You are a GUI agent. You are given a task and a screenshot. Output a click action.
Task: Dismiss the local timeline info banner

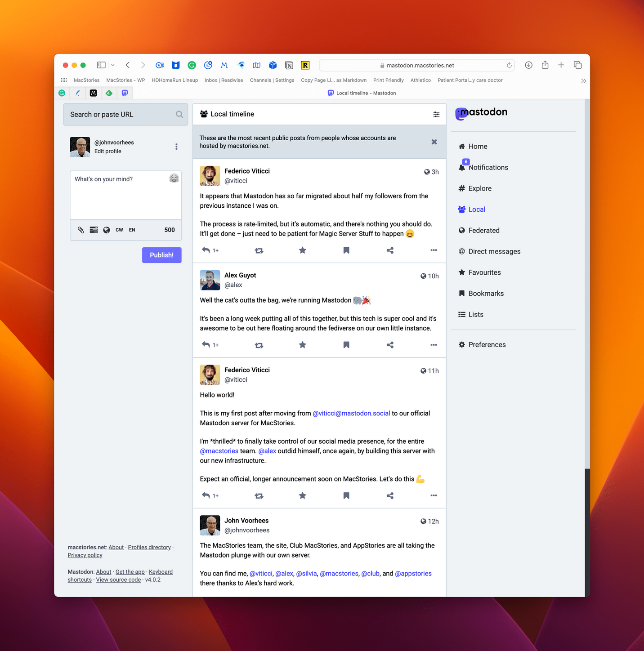tap(434, 142)
